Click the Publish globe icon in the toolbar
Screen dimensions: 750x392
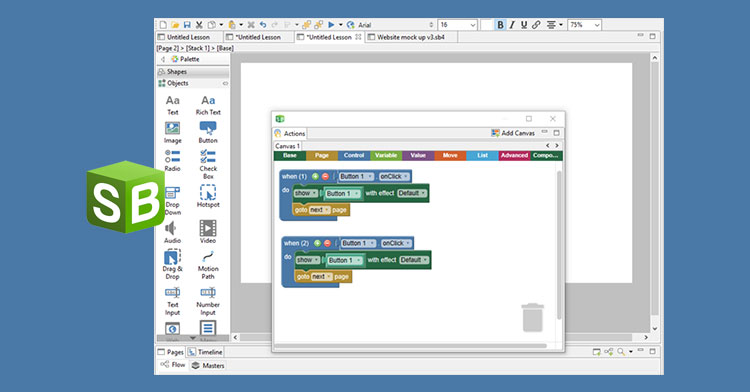pyautogui.click(x=351, y=25)
